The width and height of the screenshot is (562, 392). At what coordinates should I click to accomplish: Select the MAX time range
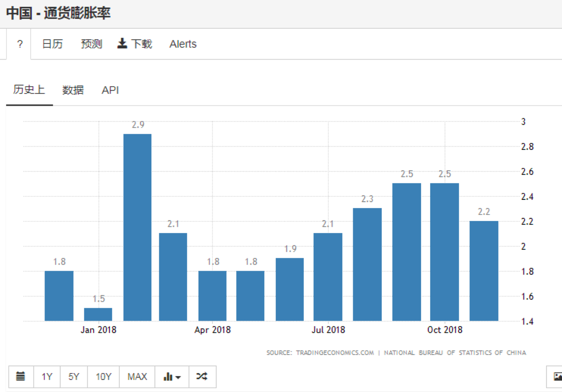point(137,376)
